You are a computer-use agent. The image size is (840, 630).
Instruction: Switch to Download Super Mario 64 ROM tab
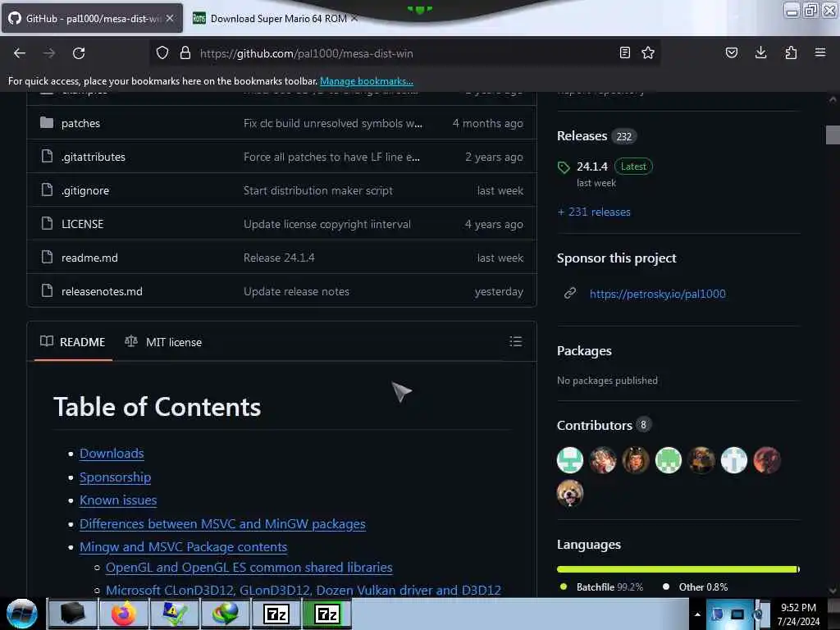coord(278,19)
